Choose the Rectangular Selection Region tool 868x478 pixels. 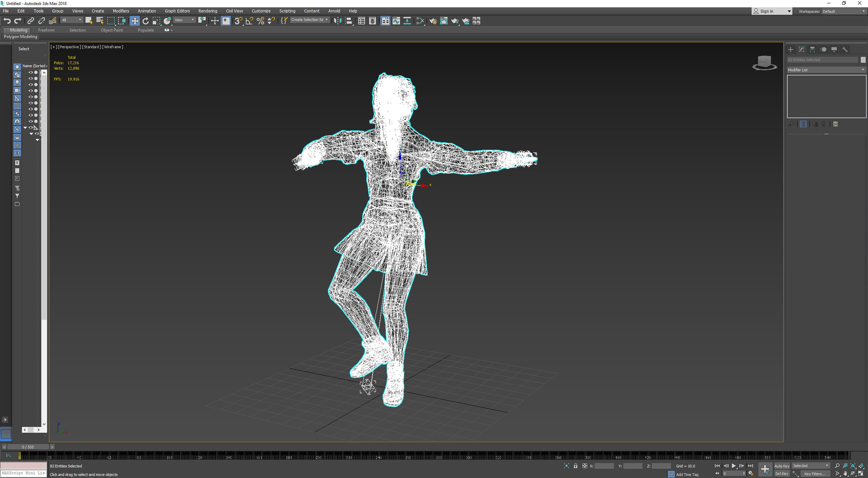[111, 21]
